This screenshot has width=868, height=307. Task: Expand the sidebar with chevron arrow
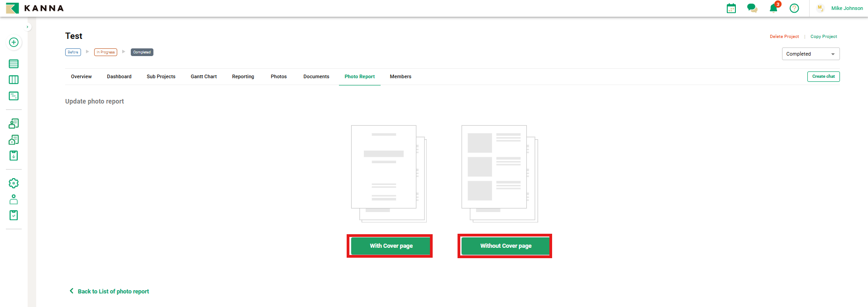click(x=27, y=27)
